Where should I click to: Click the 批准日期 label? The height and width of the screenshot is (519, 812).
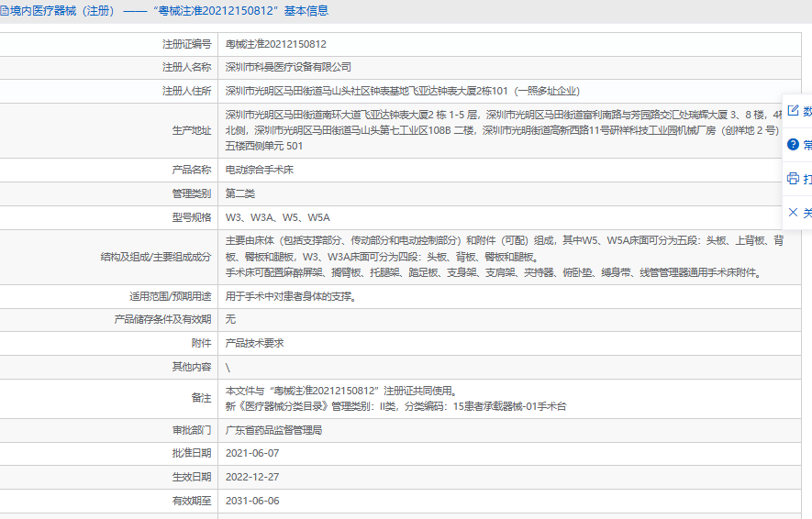[192, 453]
